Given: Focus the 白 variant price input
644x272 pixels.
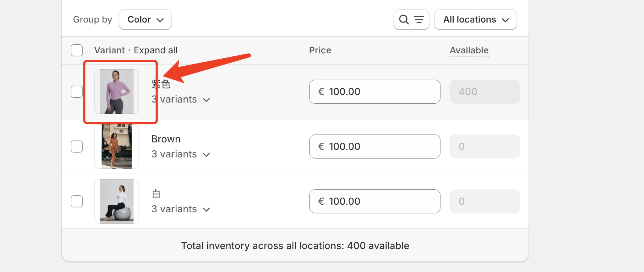Looking at the screenshot, I should (375, 201).
